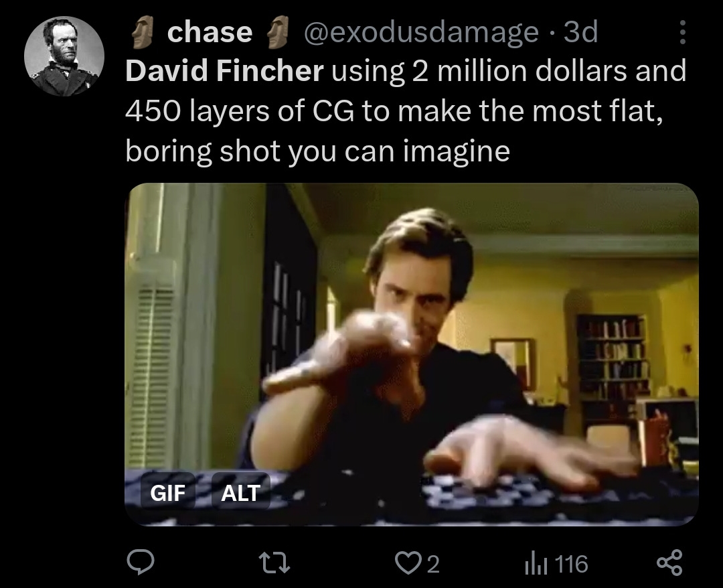This screenshot has height=588, width=723.
Task: Click the GIF badge on the media
Action: coord(168,492)
